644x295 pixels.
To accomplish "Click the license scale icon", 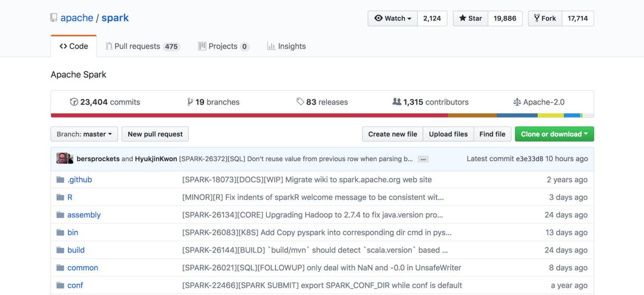I will pyautogui.click(x=517, y=102).
